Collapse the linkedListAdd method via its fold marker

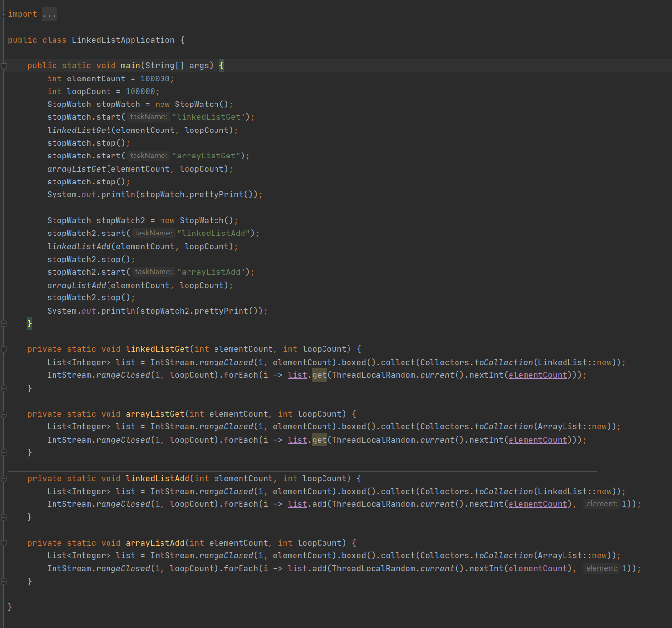[x=3, y=479]
